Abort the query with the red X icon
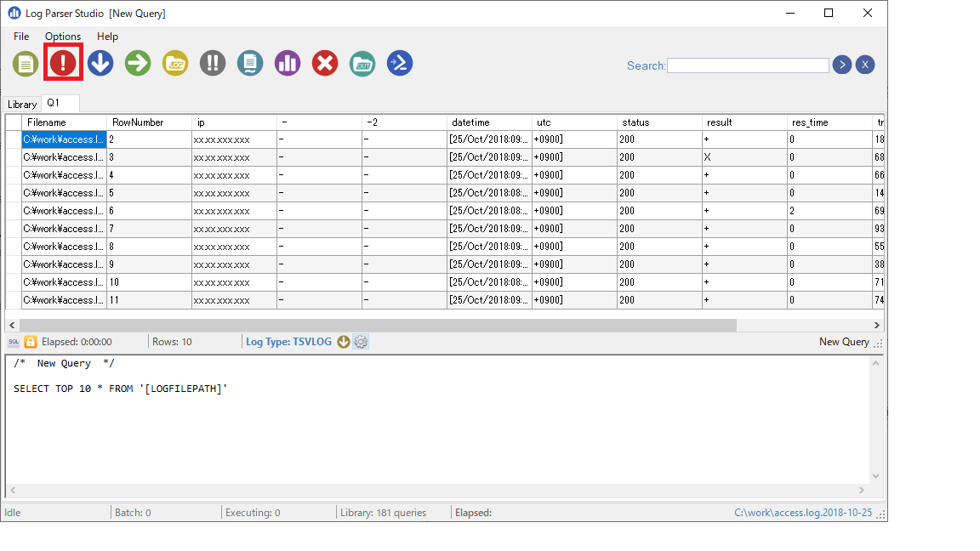The width and height of the screenshot is (980, 551). pyautogui.click(x=324, y=64)
